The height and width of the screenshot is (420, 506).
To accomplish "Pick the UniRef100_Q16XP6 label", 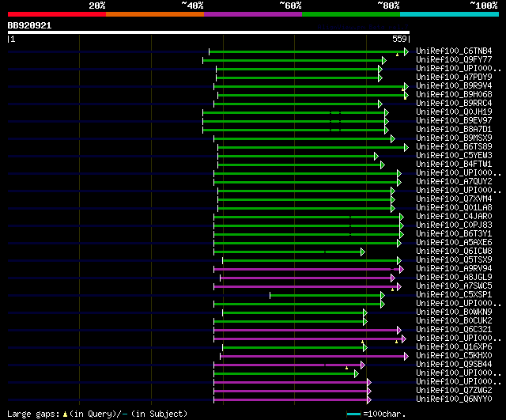I will [454, 347].
